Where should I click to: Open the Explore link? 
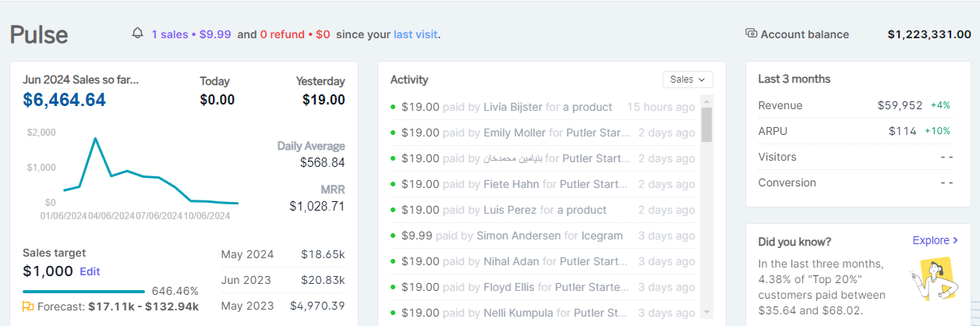[x=930, y=241]
